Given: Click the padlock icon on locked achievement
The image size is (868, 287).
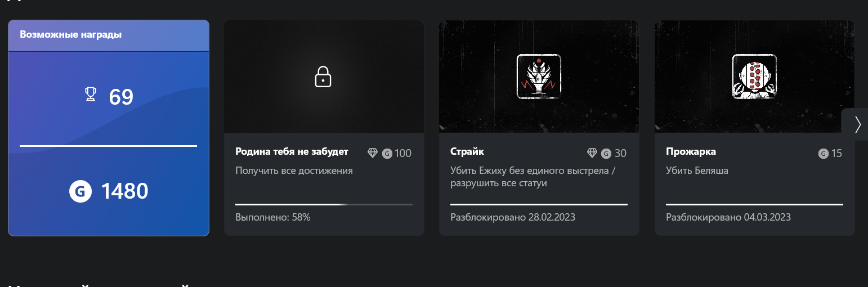Looking at the screenshot, I should click(x=323, y=77).
